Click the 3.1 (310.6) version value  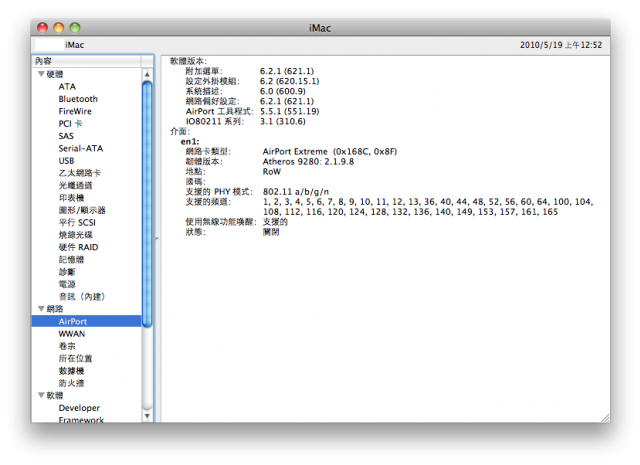283,121
